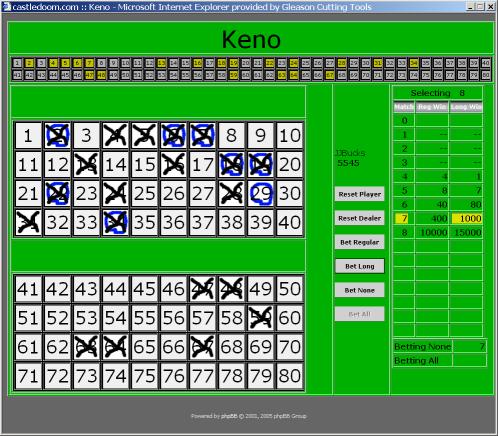498x436 pixels.
Task: Click number 74 tile
Action: [115, 376]
